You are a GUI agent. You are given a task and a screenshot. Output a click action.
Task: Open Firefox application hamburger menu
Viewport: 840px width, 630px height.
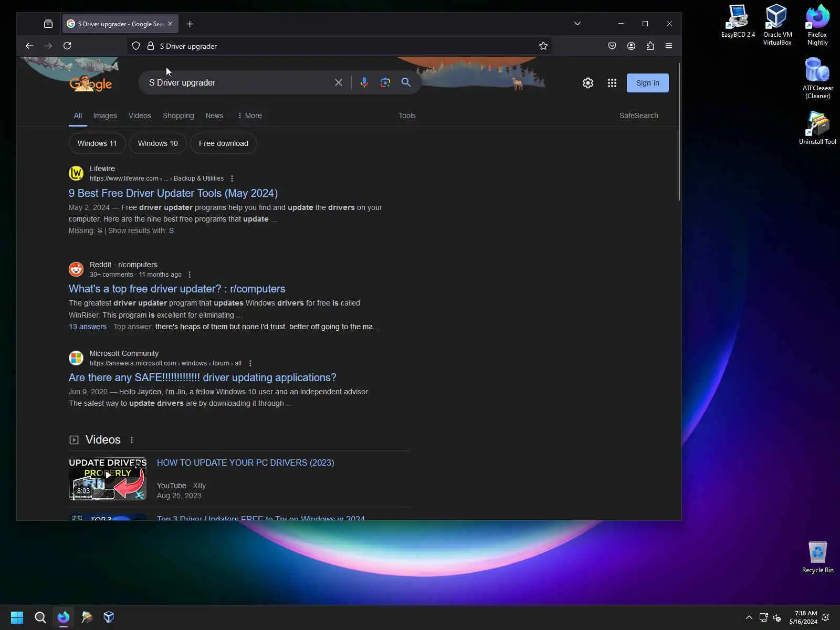click(x=669, y=46)
